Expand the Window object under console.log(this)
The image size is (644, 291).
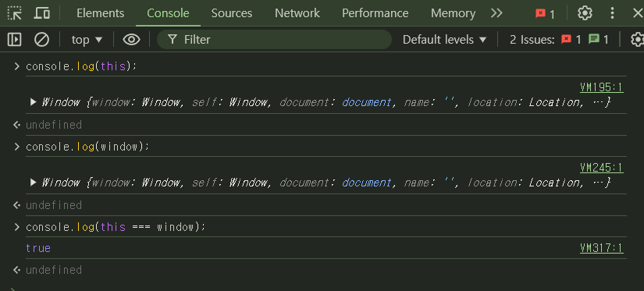pyautogui.click(x=34, y=102)
